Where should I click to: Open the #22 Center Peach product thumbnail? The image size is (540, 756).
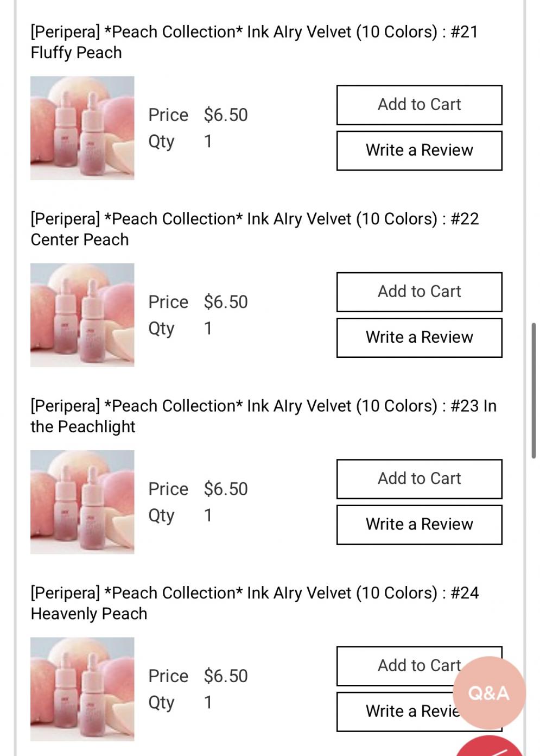tap(82, 315)
